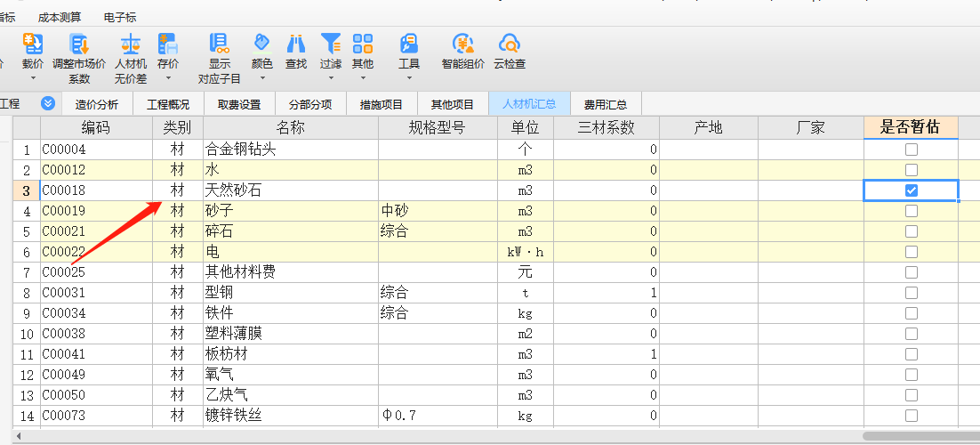Click 显示对应子目 toolbar icon
Screen dimensions: 980x445
coord(220,44)
